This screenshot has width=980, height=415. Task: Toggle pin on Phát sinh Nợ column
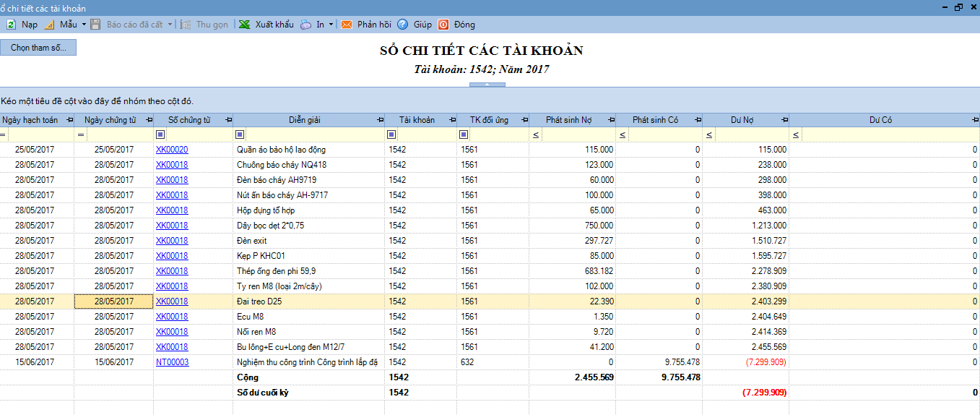(611, 120)
